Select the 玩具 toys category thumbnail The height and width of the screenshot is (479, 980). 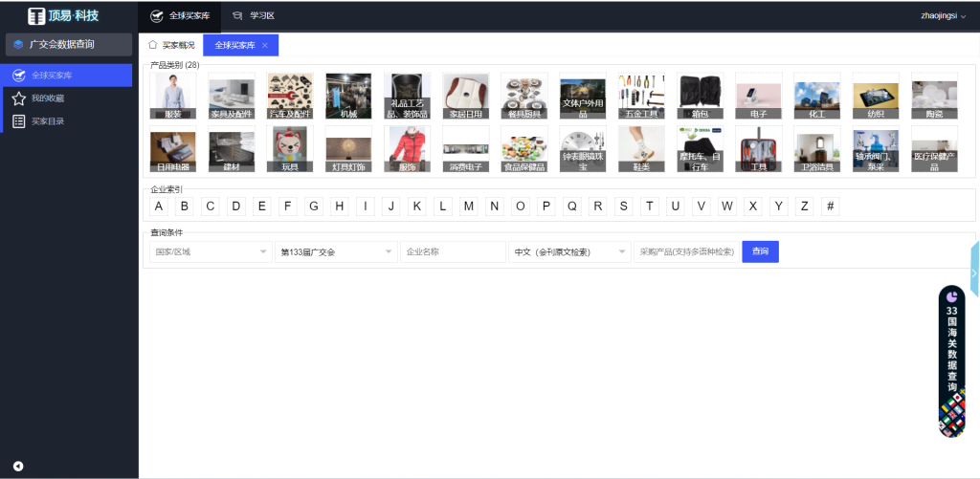pyautogui.click(x=290, y=149)
